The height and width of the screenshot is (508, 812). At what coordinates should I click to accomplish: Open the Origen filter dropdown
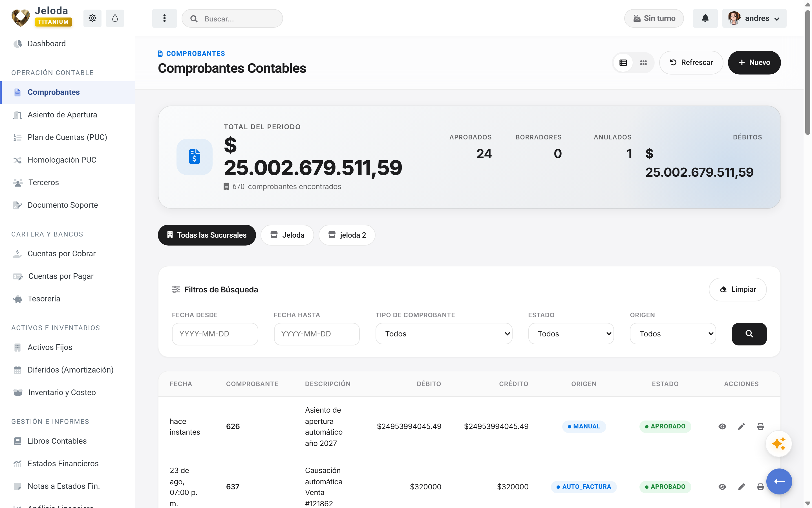pyautogui.click(x=672, y=334)
